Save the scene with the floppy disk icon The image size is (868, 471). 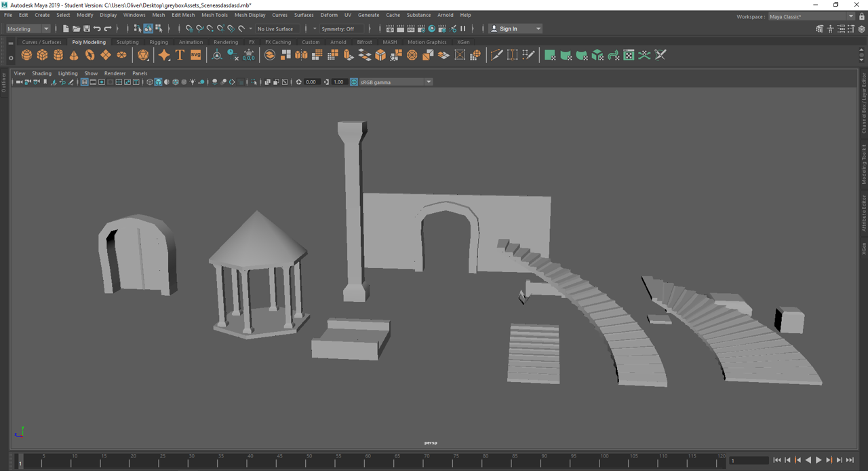[x=86, y=29]
